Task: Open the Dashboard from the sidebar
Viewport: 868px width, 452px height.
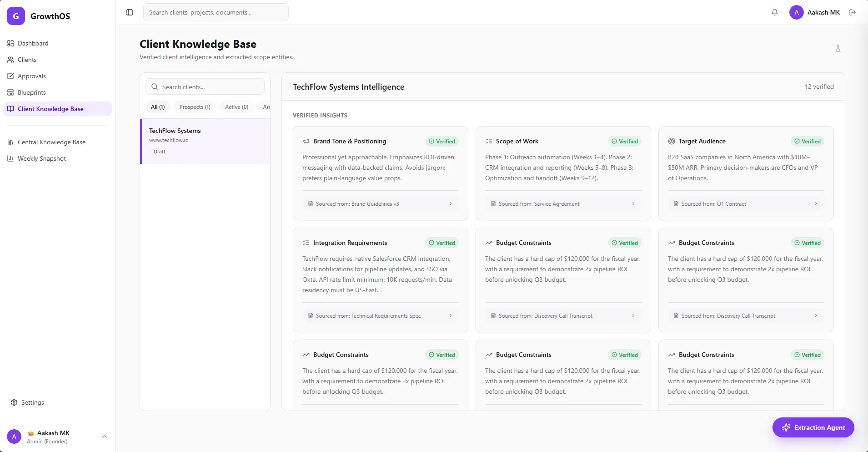Action: (x=33, y=43)
